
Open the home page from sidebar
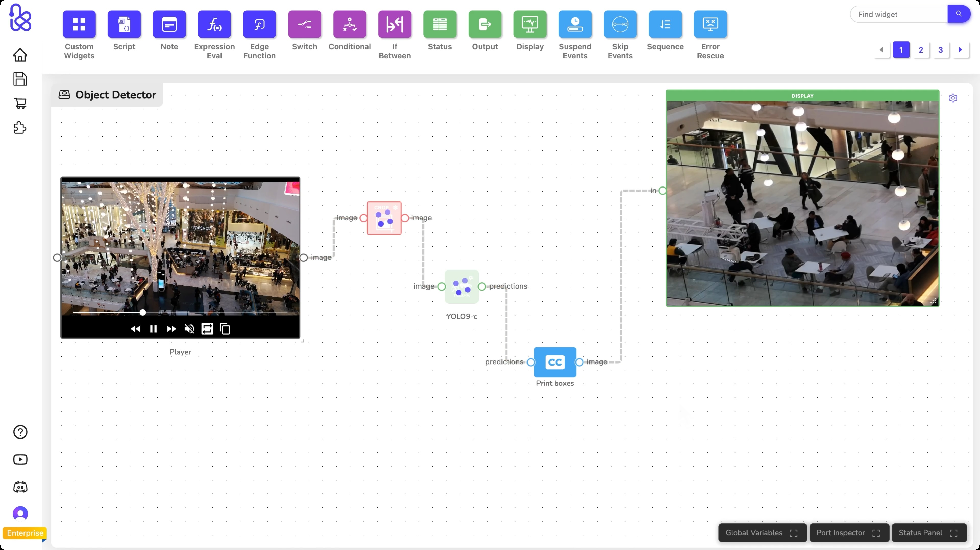pos(20,55)
